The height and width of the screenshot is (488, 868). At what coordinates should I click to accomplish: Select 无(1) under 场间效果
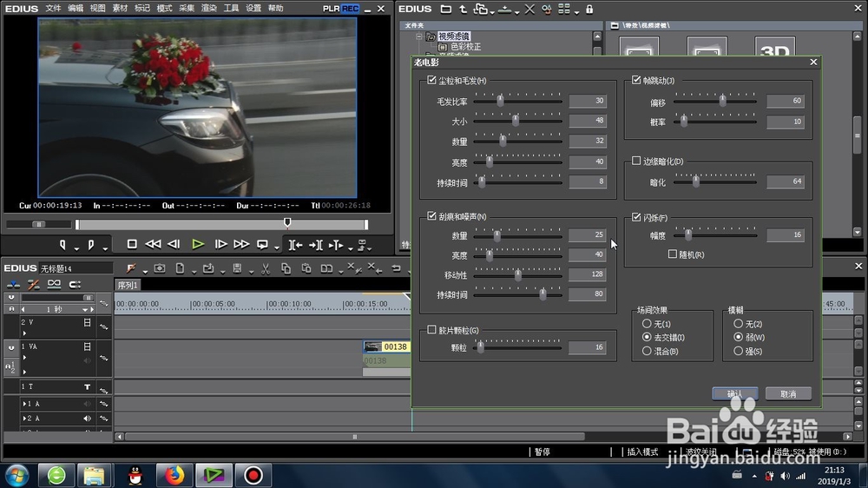pos(647,324)
